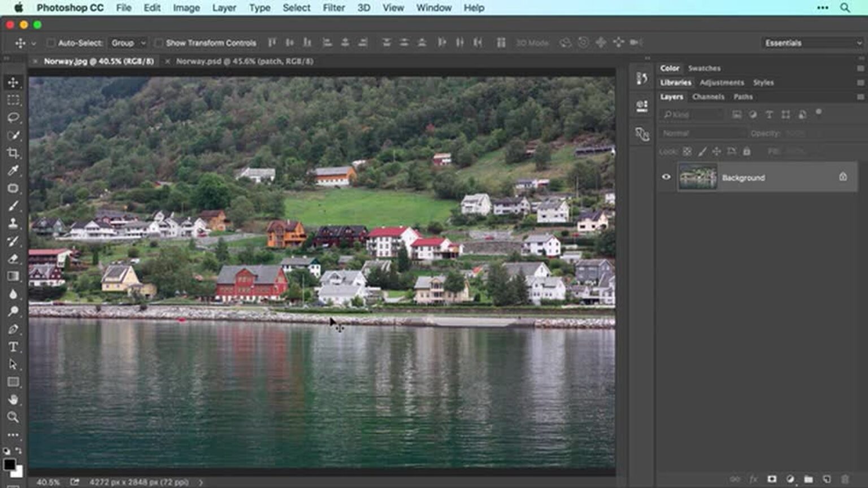Enable the Auto-Select checkbox
This screenshot has width=868, height=488.
pyautogui.click(x=51, y=42)
